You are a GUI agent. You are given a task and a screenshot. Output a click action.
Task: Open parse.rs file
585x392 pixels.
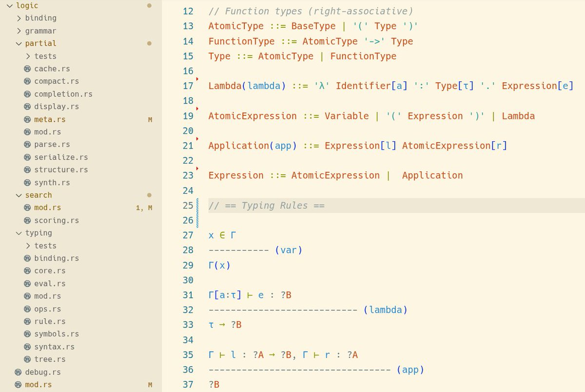[x=52, y=145]
